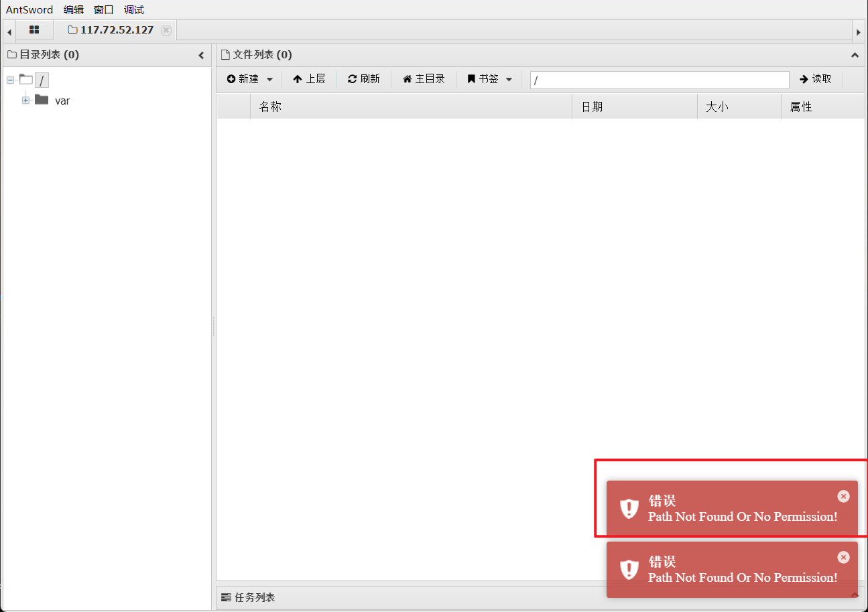
Task: Click the 书签 bookmark button
Action: click(483, 79)
